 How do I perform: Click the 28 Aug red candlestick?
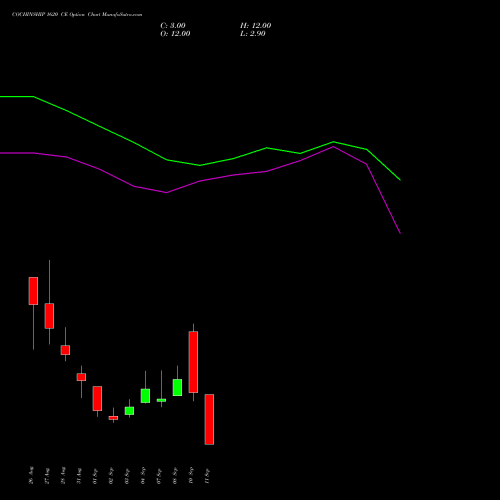65,350
